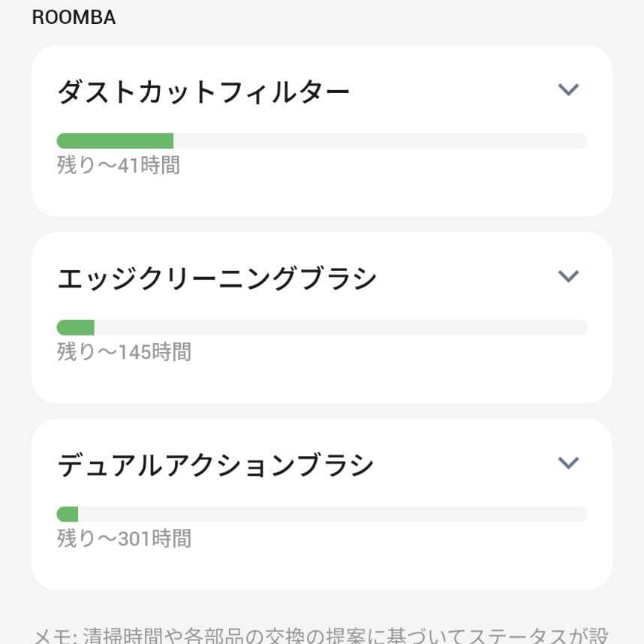The width and height of the screenshot is (644, 644).
Task: Click green filled part of デュアルアクションブラシ bar
Action: [x=68, y=514]
